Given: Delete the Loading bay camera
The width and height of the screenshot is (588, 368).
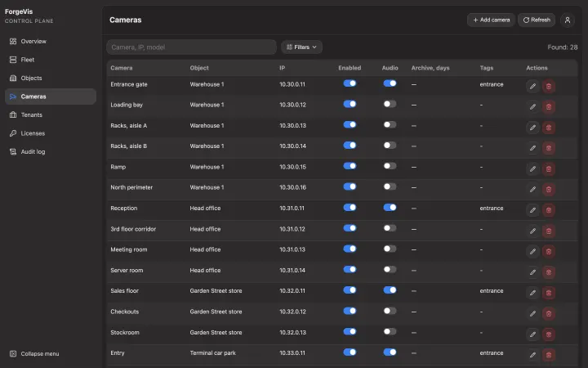Looking at the screenshot, I should 549,107.
